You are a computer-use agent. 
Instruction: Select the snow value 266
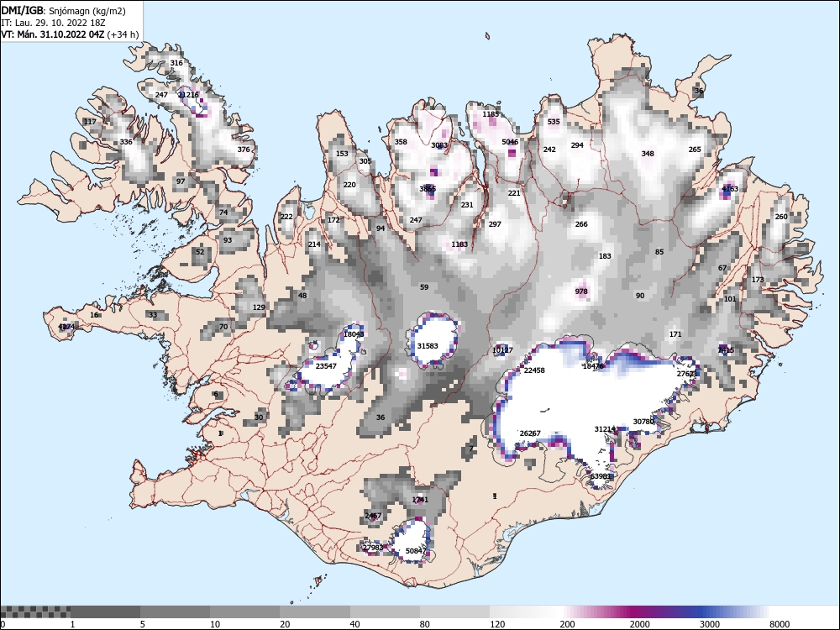click(581, 224)
